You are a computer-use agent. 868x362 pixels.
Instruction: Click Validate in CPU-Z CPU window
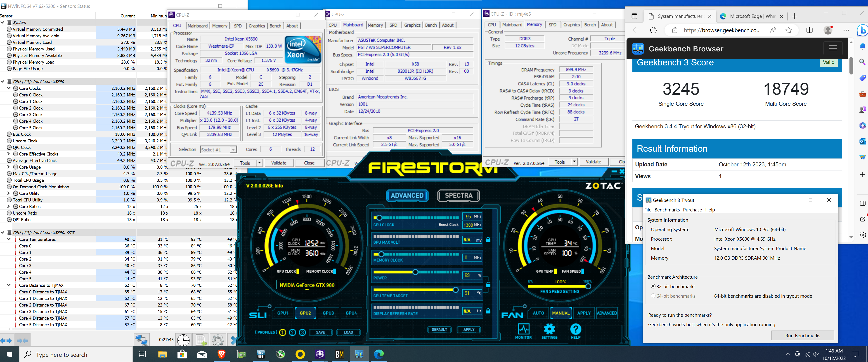tap(279, 163)
